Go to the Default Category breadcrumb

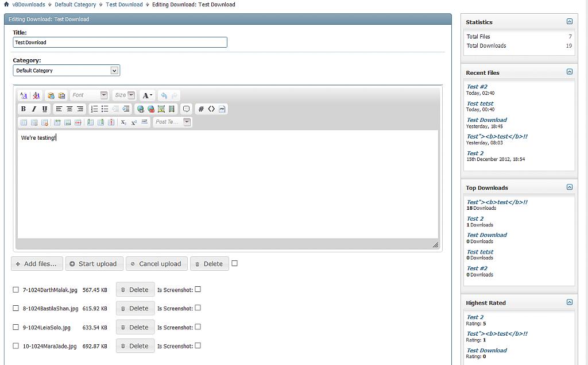(75, 5)
